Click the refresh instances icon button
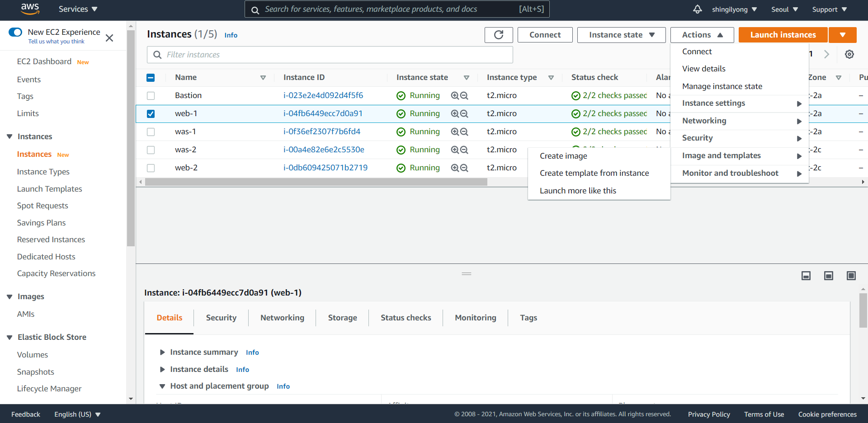Image resolution: width=868 pixels, height=423 pixels. click(x=499, y=35)
